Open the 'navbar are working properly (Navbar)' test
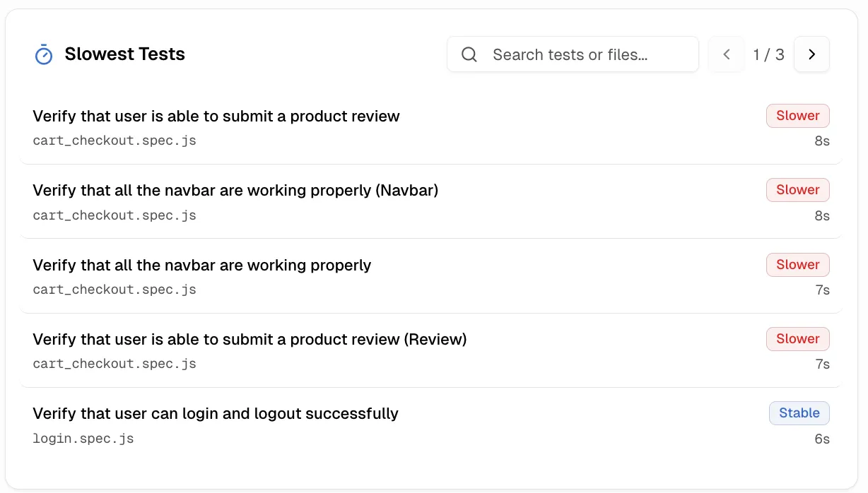Screen dimensions: 868x493 235,190
